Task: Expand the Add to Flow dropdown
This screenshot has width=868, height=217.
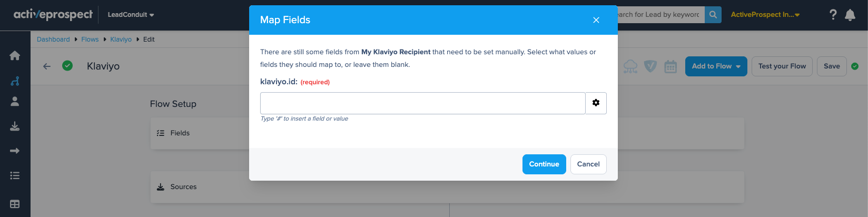Action: point(716,66)
